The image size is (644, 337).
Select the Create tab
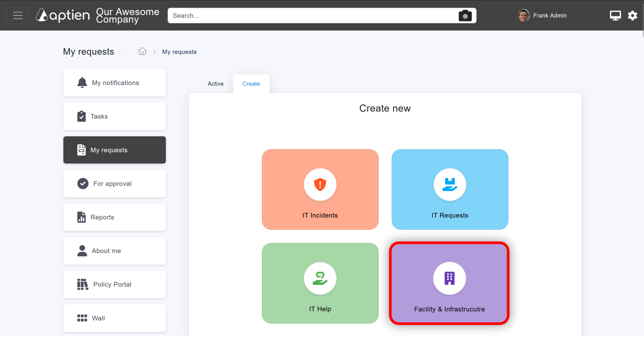pyautogui.click(x=251, y=84)
